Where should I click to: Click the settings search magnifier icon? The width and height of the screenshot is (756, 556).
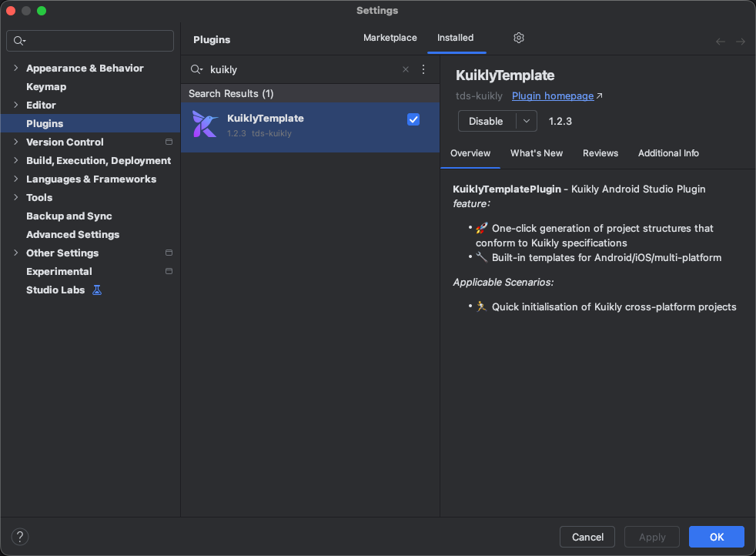(x=19, y=41)
